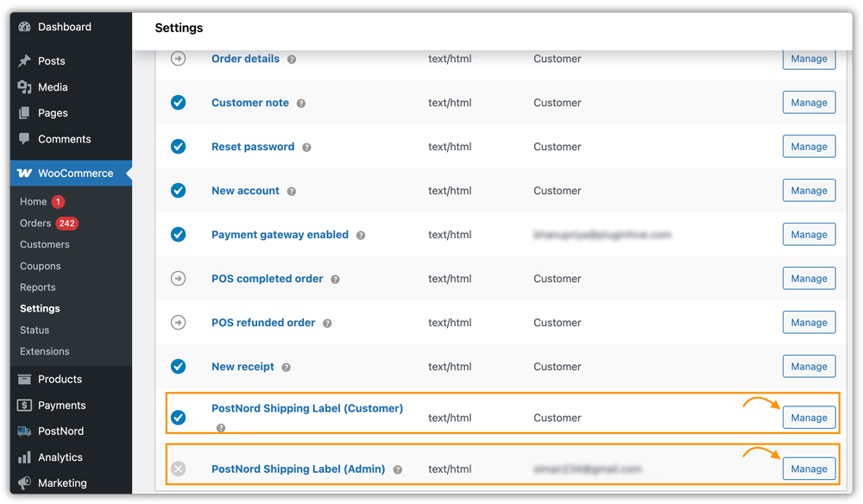Toggle New receipt enabled checkmark

click(x=178, y=367)
